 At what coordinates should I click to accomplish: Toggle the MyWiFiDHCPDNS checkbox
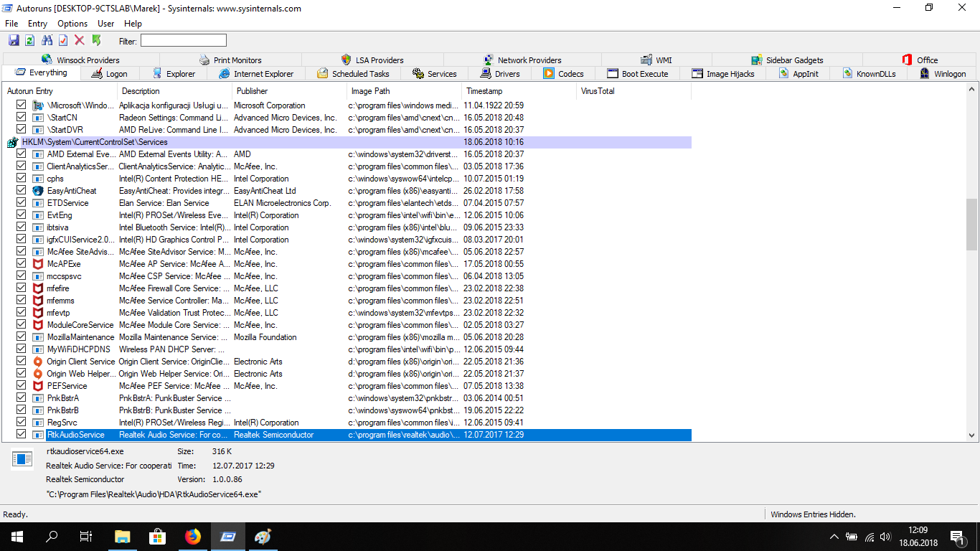[22, 349]
